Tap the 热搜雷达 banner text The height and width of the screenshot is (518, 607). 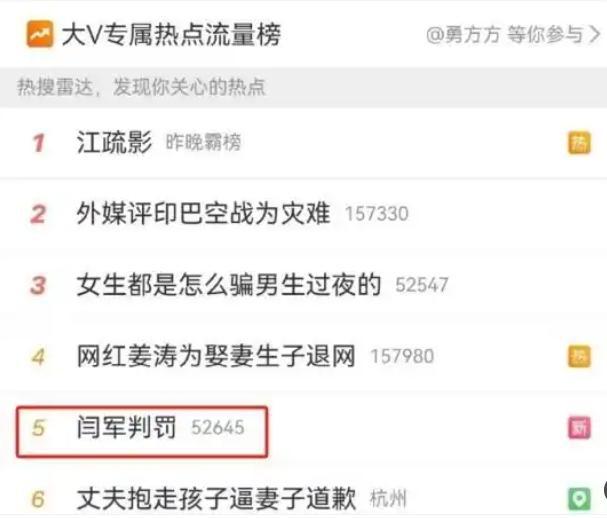[141, 87]
